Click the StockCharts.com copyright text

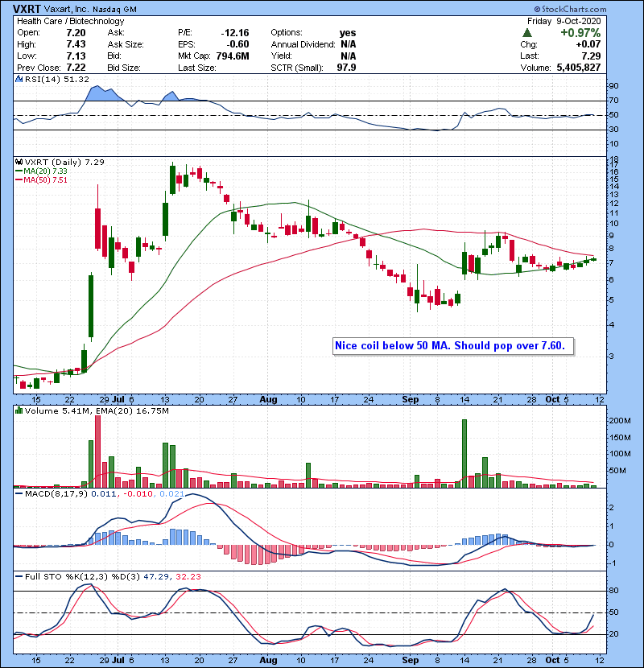570,9
